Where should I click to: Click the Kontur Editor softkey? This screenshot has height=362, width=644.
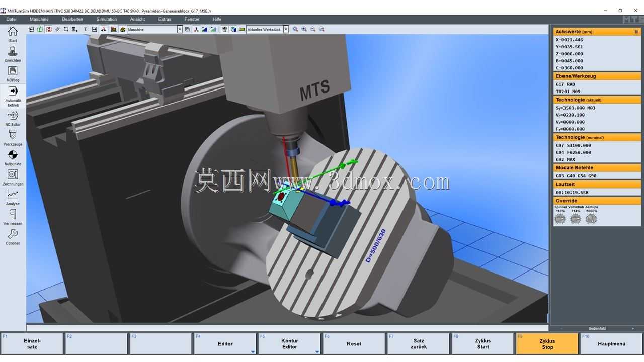click(x=290, y=344)
